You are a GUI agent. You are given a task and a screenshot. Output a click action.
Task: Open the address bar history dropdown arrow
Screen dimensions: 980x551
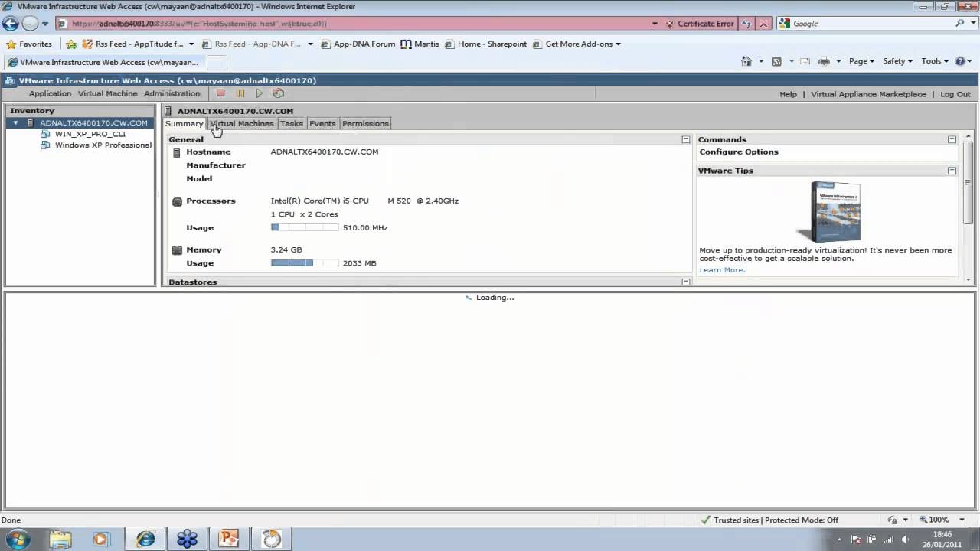pos(655,24)
